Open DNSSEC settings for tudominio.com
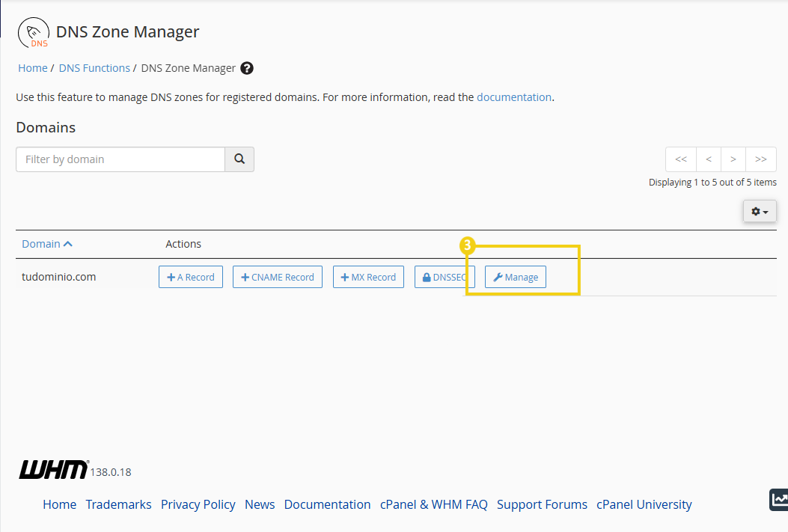This screenshot has width=788, height=532. pyautogui.click(x=445, y=278)
